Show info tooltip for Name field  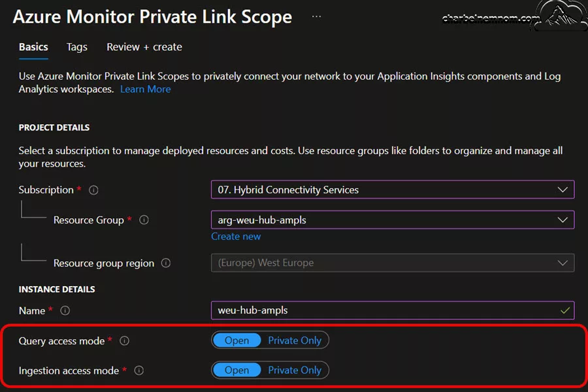[x=65, y=310]
